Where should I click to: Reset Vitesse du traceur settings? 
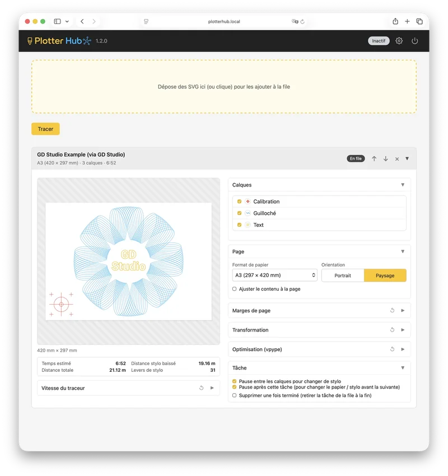click(201, 388)
